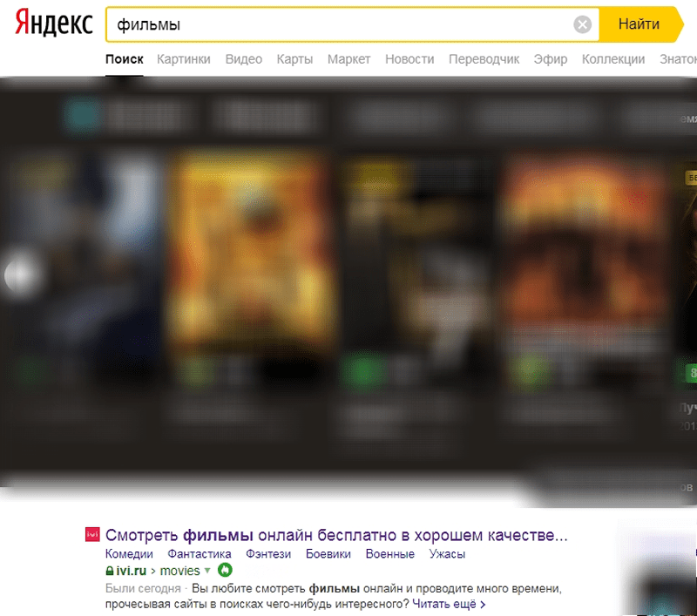
Task: Open the Карты tab
Action: (294, 59)
